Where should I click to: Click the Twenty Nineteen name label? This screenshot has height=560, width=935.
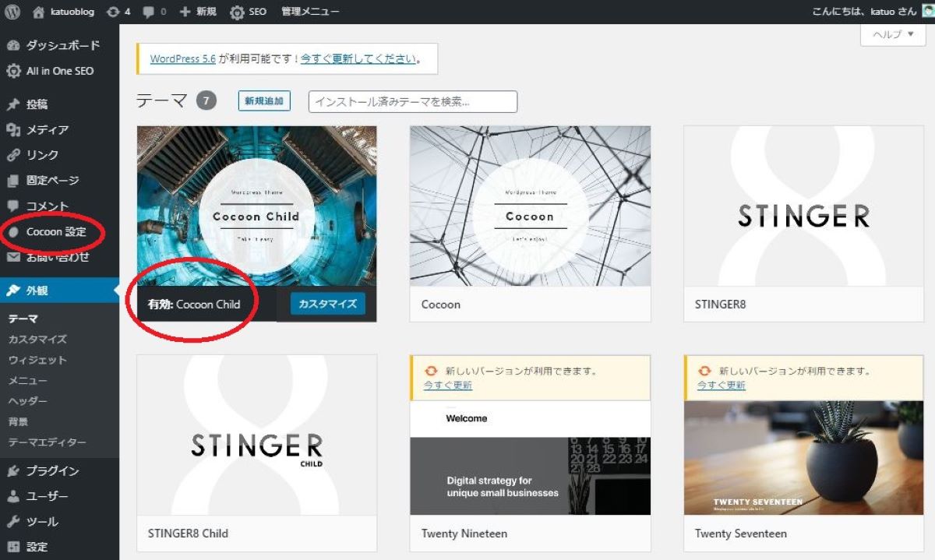pos(464,534)
